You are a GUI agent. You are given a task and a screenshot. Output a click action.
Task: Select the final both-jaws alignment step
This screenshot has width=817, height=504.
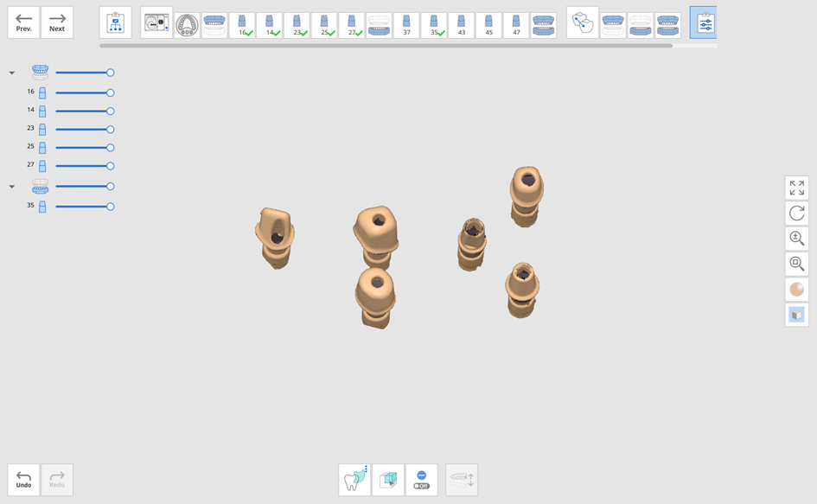point(668,25)
